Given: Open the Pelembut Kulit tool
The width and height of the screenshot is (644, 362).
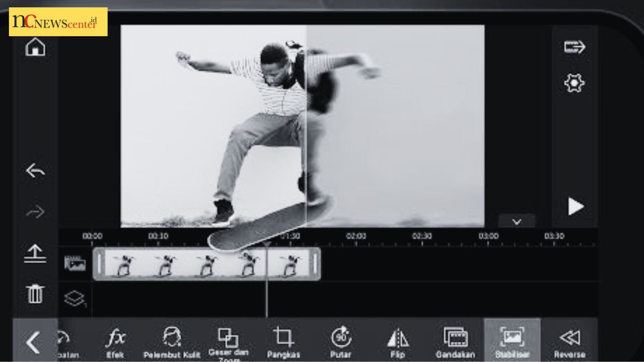Looking at the screenshot, I should pos(172,343).
